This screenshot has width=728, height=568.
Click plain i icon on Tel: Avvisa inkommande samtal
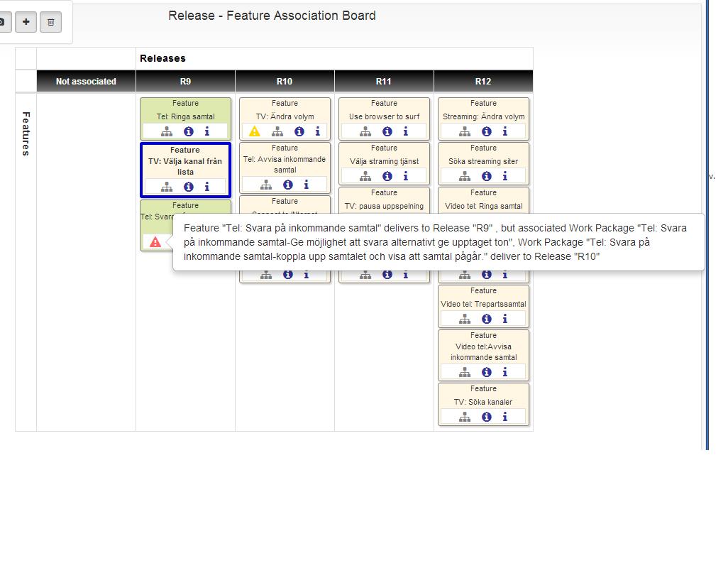307,185
